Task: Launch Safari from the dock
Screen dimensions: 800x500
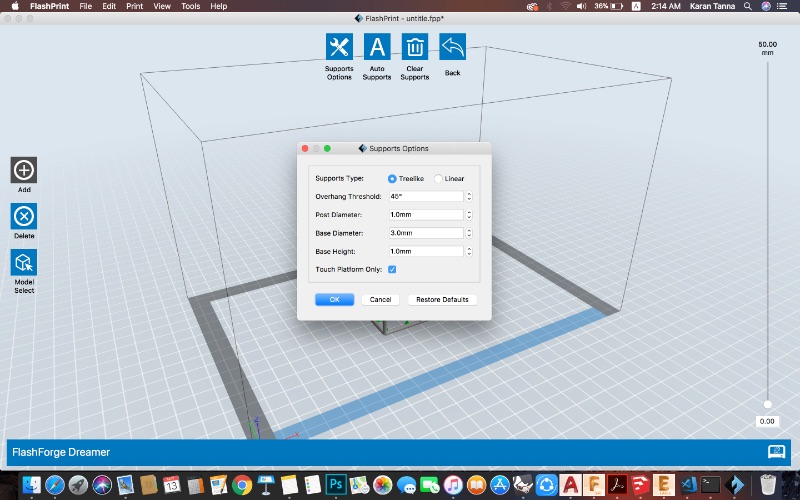Action: [55, 485]
